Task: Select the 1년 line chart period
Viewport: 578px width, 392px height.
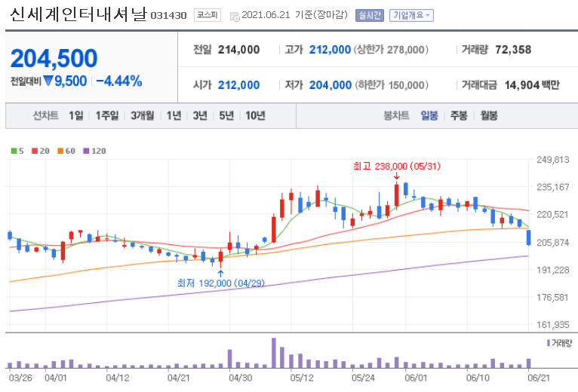Action: pos(174,115)
